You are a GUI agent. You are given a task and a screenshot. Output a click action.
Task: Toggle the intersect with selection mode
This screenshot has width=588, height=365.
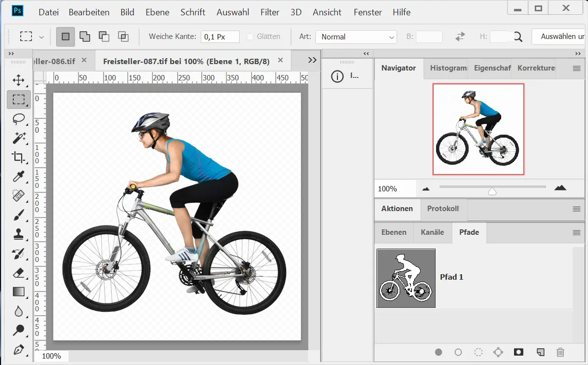pos(123,36)
